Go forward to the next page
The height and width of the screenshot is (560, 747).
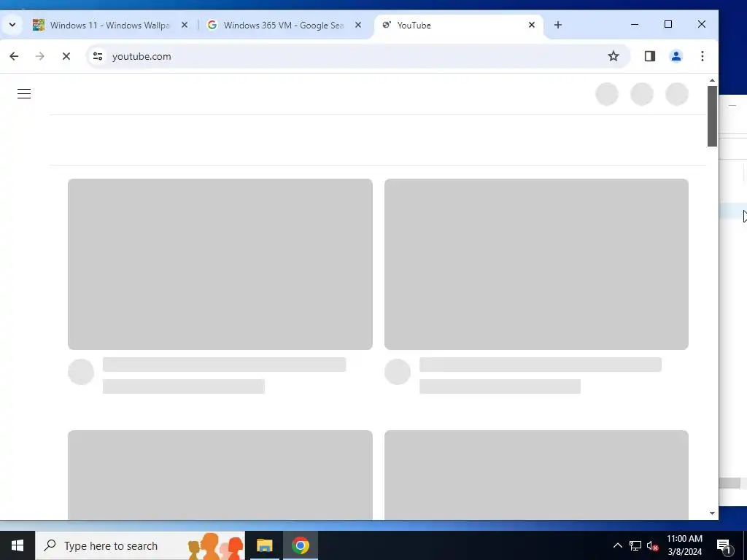pyautogui.click(x=39, y=56)
